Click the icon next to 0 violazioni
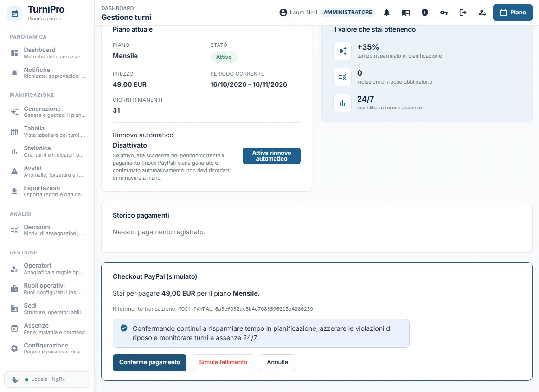Screen dimensions: 539x392 click(342, 77)
